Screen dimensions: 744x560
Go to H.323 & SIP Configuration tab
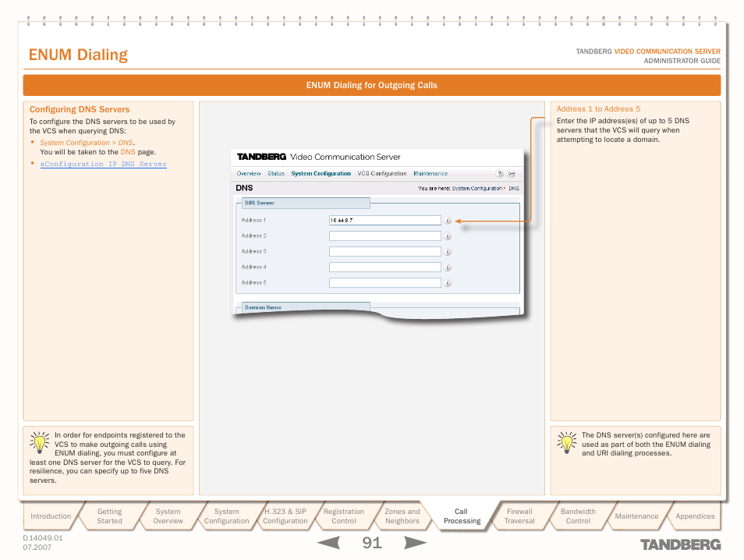pyautogui.click(x=285, y=516)
